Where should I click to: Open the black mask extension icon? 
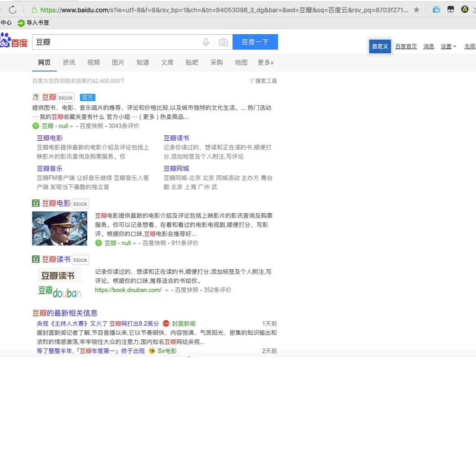(450, 10)
